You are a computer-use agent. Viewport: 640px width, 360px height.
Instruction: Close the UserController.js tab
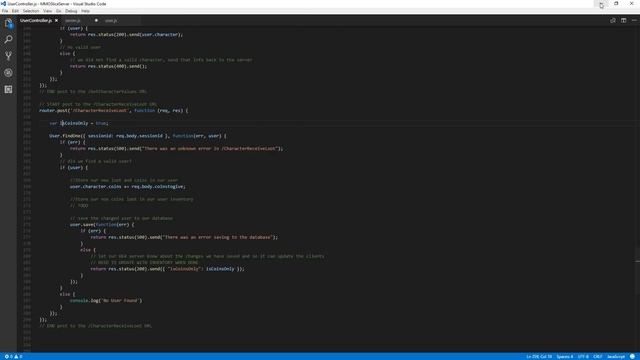56,20
